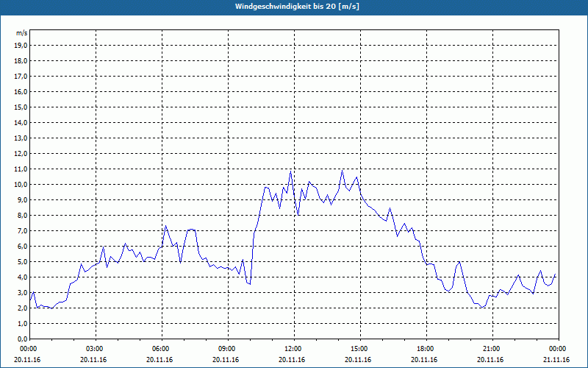
Task: Select the '20.11.16' date under 06:00
Action: point(159,360)
